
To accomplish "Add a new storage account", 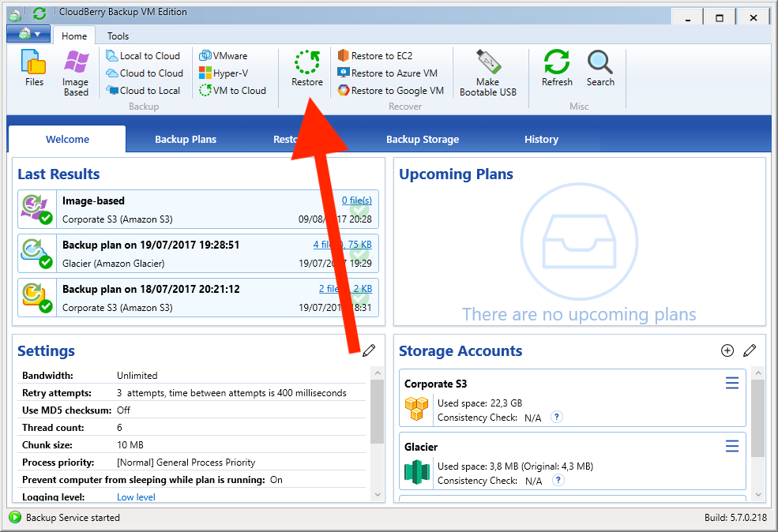I will tap(727, 350).
